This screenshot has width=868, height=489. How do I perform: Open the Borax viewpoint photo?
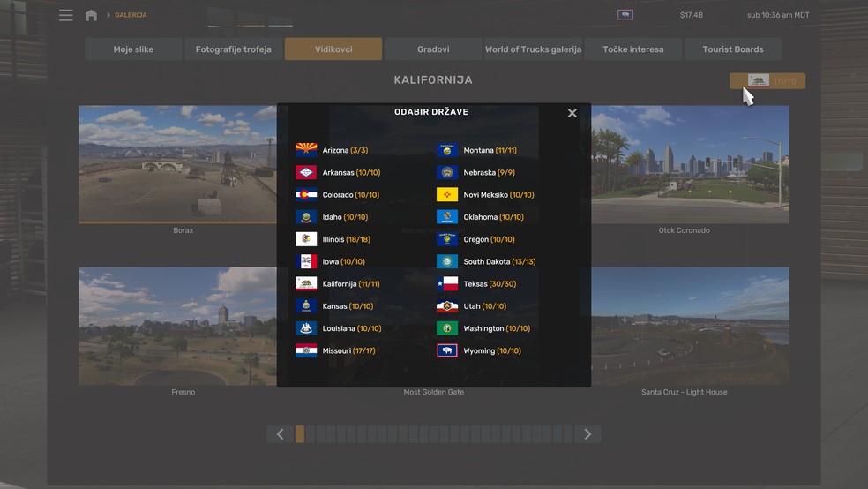[x=177, y=164]
